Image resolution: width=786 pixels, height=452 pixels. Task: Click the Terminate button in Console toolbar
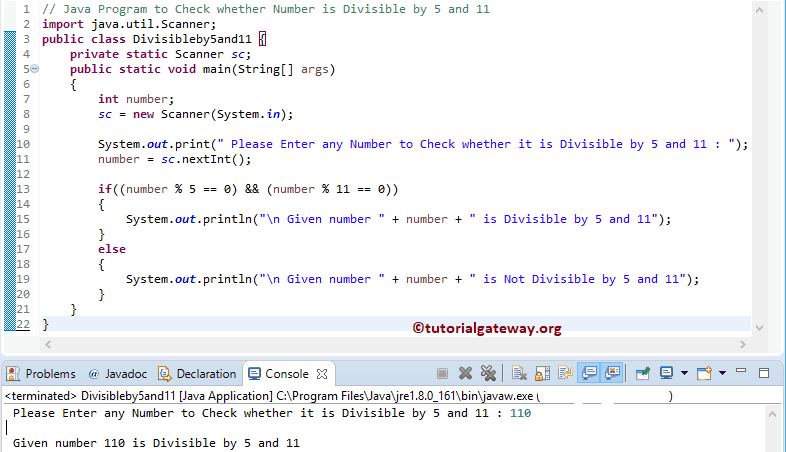click(x=442, y=373)
